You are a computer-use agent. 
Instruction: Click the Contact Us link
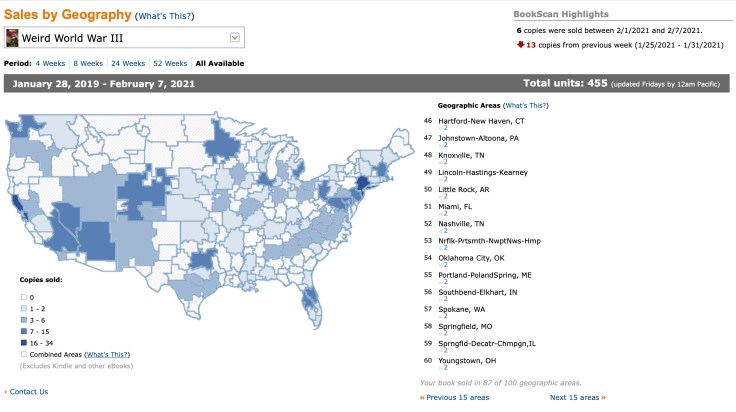(x=29, y=391)
